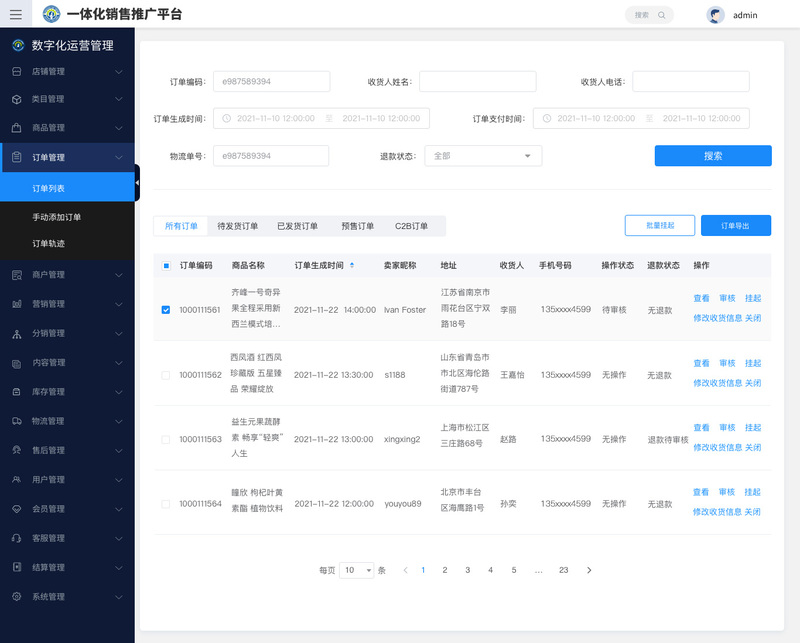Image resolution: width=800 pixels, height=643 pixels.
Task: Click 关闭 for order 1000111561
Action: (x=753, y=318)
